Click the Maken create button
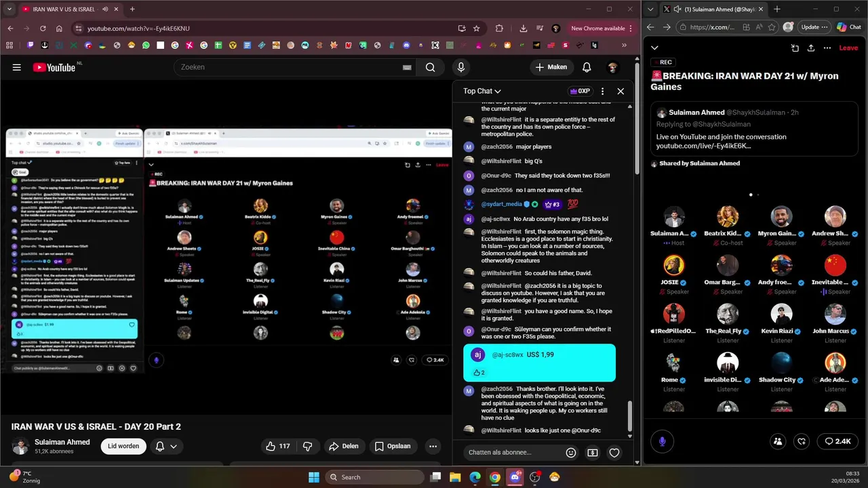This screenshot has height=488, width=868. (x=551, y=67)
